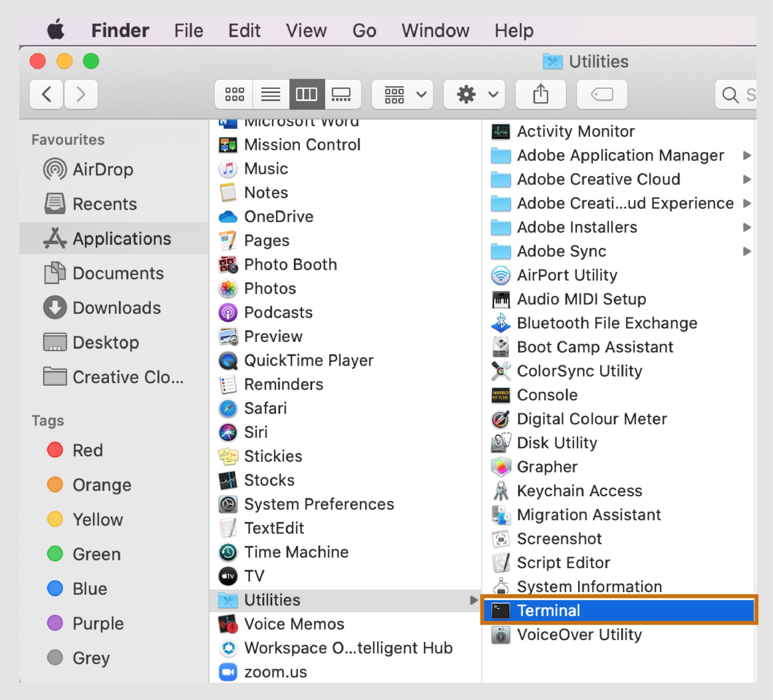Select the Boot Camp Assistant icon
The height and width of the screenshot is (700, 773).
tap(501, 347)
